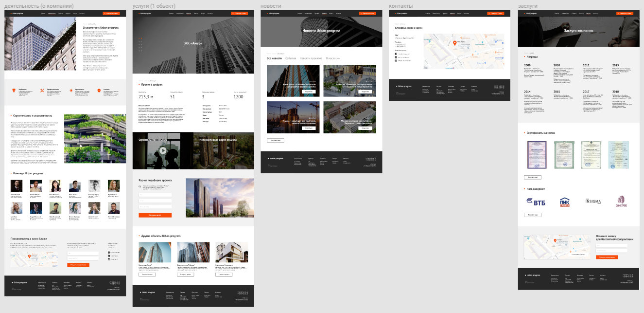Click the Facebook icon on the контакты artboard
Viewport: 644px width, 313px height.
click(x=396, y=54)
